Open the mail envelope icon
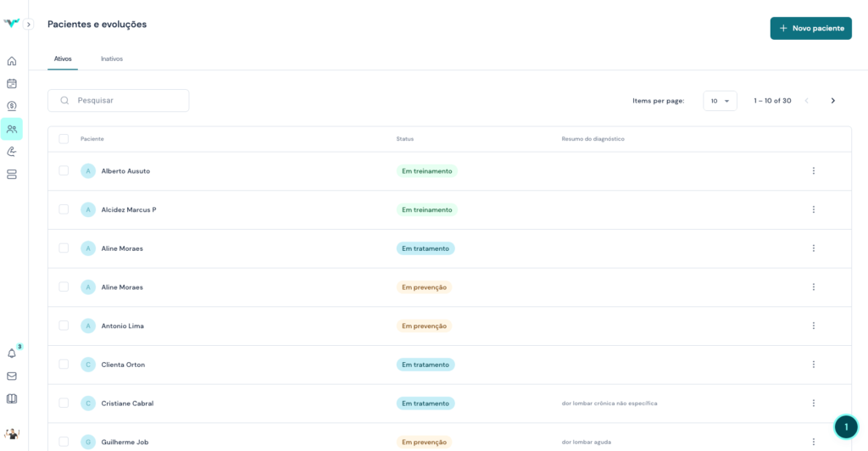Screen dimensions: 868x451 click(12, 376)
